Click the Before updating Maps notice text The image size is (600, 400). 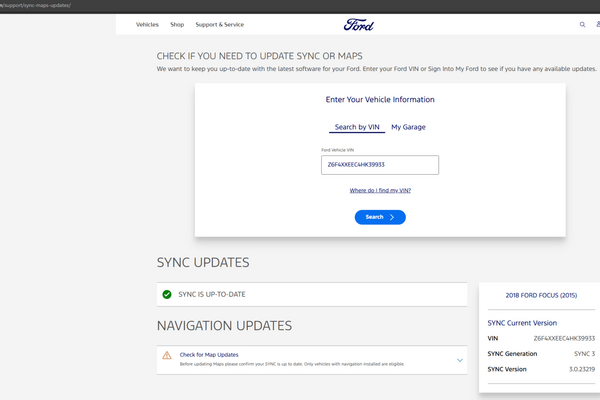(x=292, y=364)
